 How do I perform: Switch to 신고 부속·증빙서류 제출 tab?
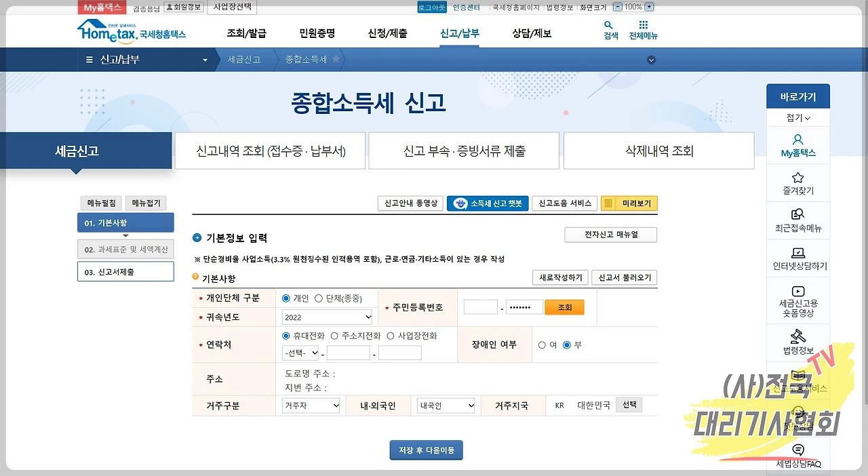(464, 151)
